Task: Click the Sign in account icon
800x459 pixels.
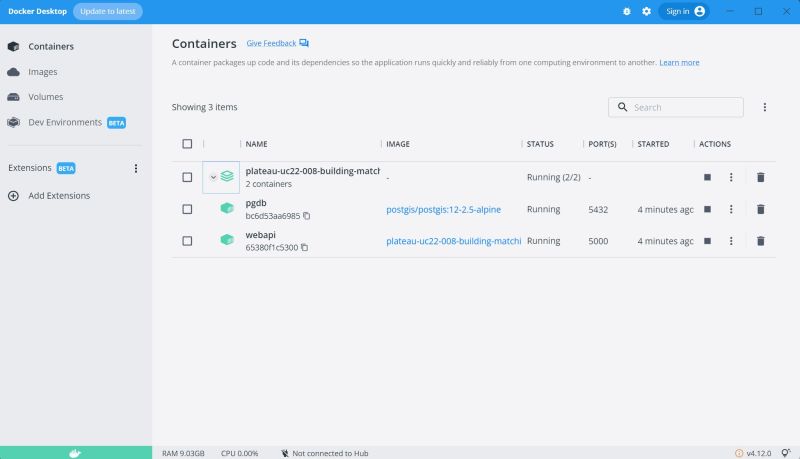Action: pyautogui.click(x=699, y=11)
